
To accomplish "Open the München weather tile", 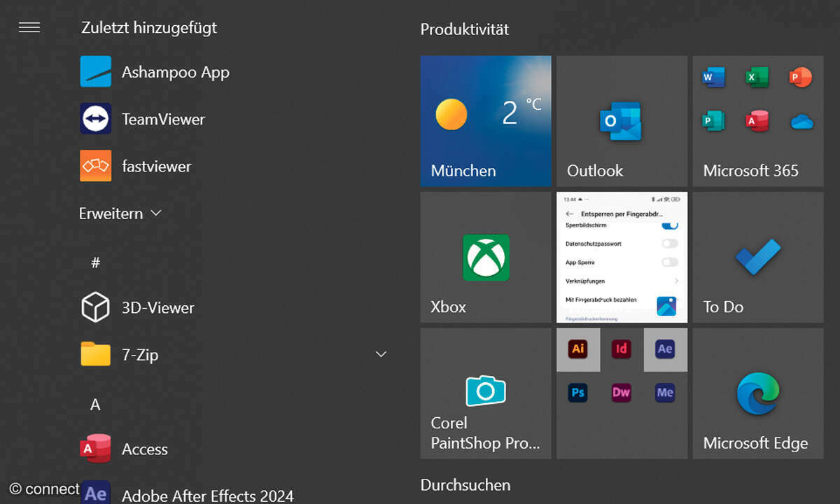I will click(x=486, y=121).
